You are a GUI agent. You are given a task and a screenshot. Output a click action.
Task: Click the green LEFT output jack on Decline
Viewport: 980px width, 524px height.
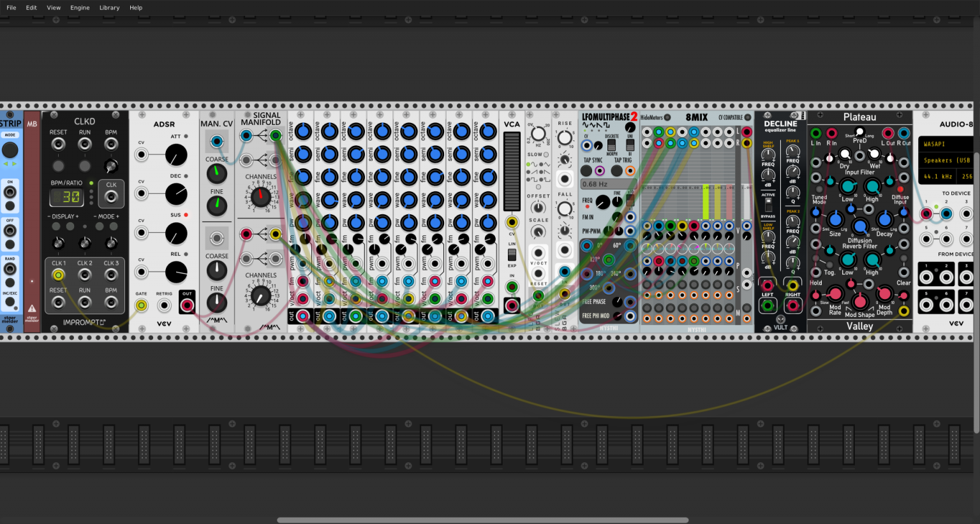coord(768,305)
